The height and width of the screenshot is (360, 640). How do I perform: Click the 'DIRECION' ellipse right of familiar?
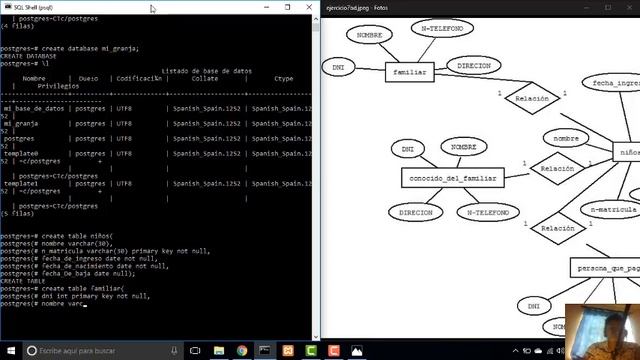[x=474, y=65]
